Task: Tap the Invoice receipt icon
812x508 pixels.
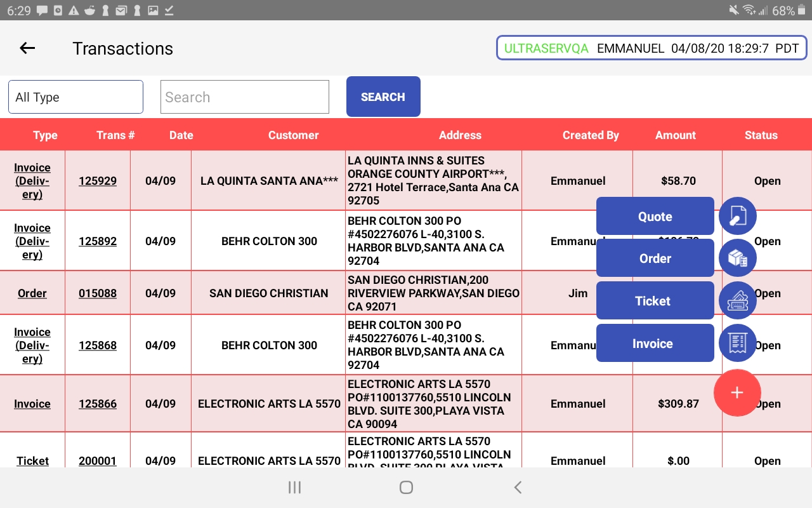Action: 737,343
